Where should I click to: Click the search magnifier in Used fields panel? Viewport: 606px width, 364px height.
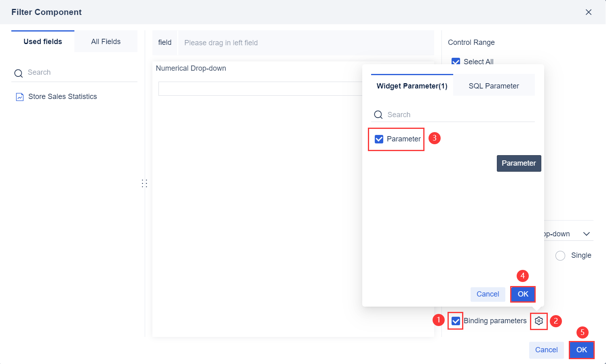18,73
